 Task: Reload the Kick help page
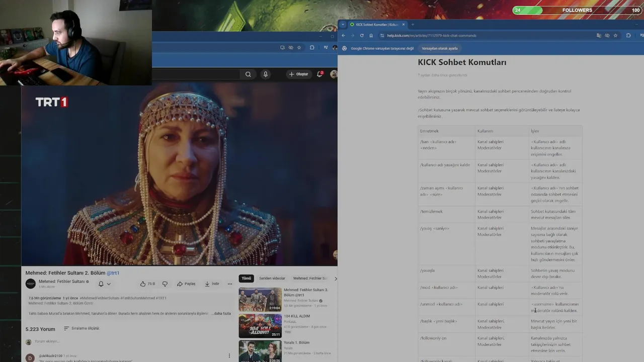pos(362,36)
